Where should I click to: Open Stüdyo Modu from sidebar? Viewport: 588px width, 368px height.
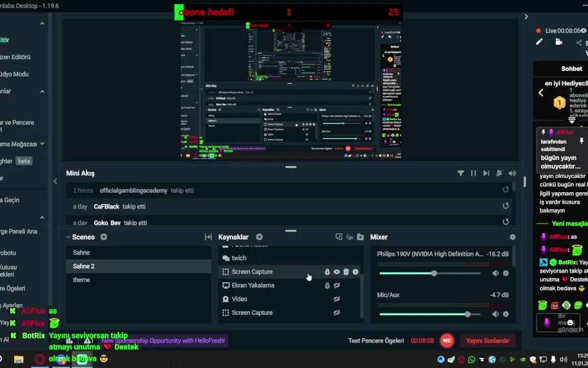coord(14,74)
